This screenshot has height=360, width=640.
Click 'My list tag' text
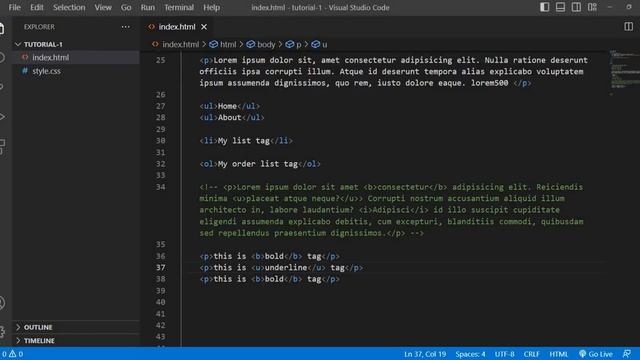coord(244,141)
